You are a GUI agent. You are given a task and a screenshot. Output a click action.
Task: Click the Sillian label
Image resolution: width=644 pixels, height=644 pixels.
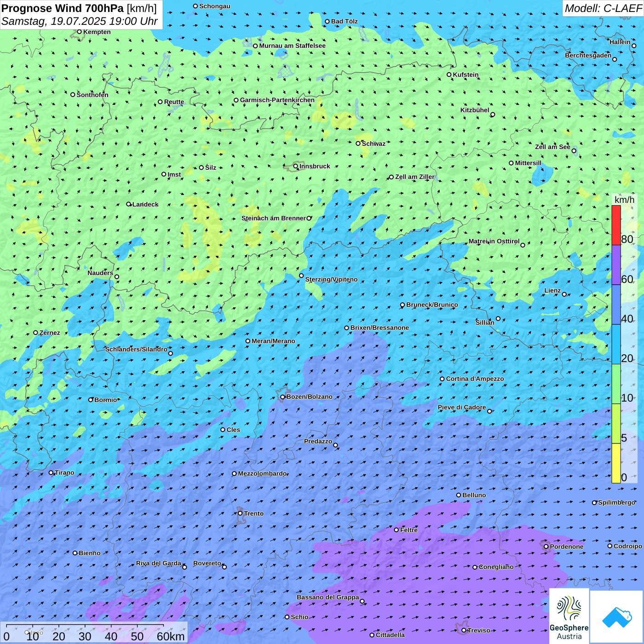pyautogui.click(x=485, y=322)
